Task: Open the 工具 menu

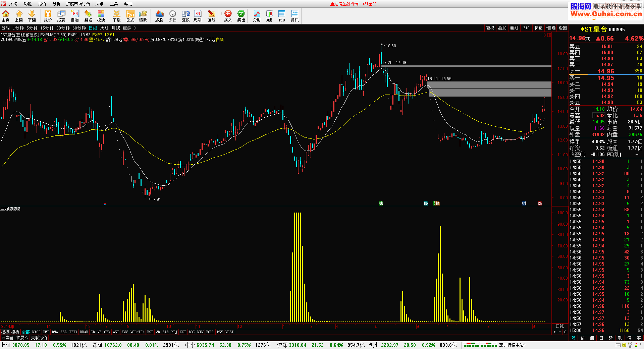Action: 114,4
